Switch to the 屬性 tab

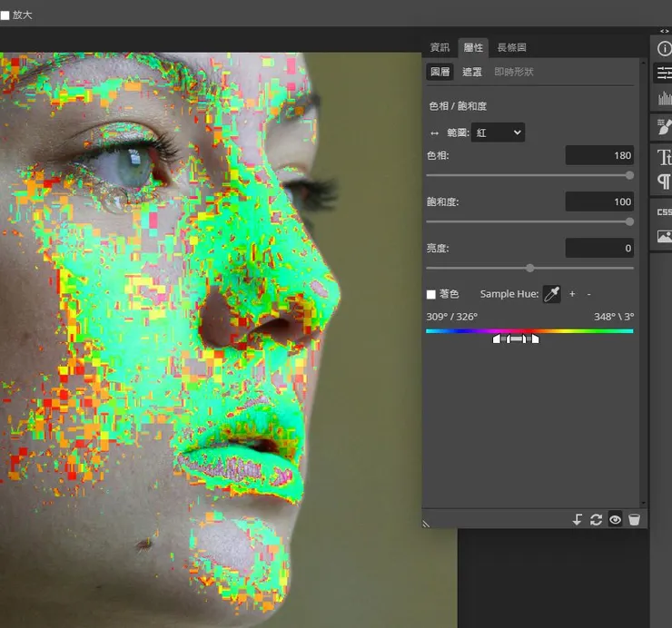pyautogui.click(x=473, y=47)
